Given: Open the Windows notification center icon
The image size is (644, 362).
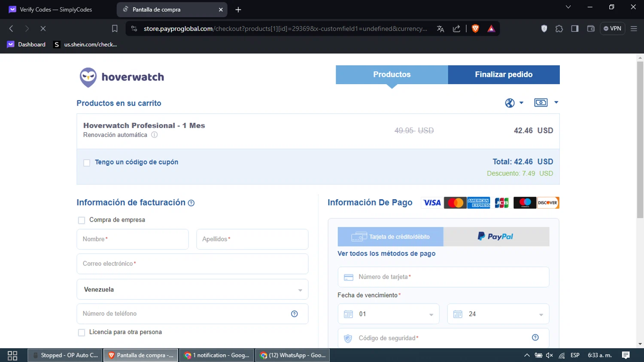Looking at the screenshot, I should click(626, 355).
